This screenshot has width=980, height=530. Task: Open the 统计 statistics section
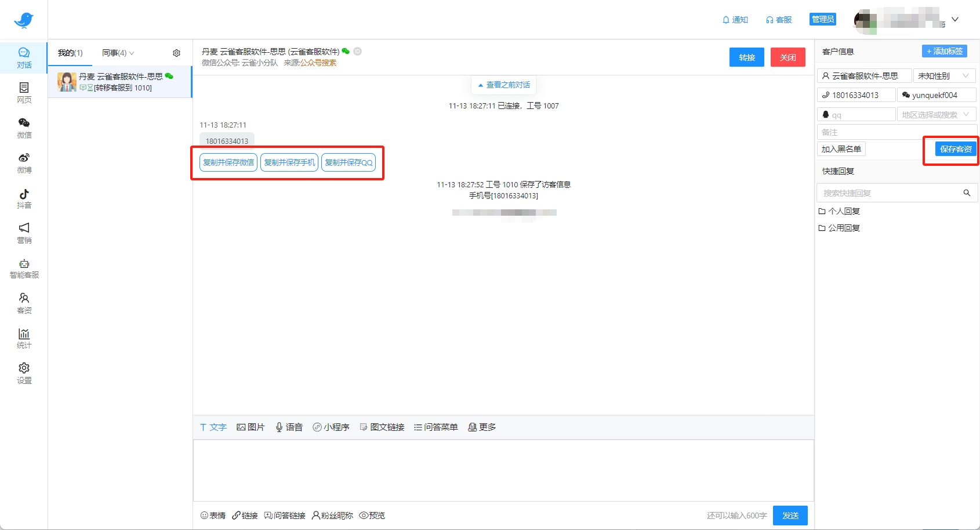24,339
